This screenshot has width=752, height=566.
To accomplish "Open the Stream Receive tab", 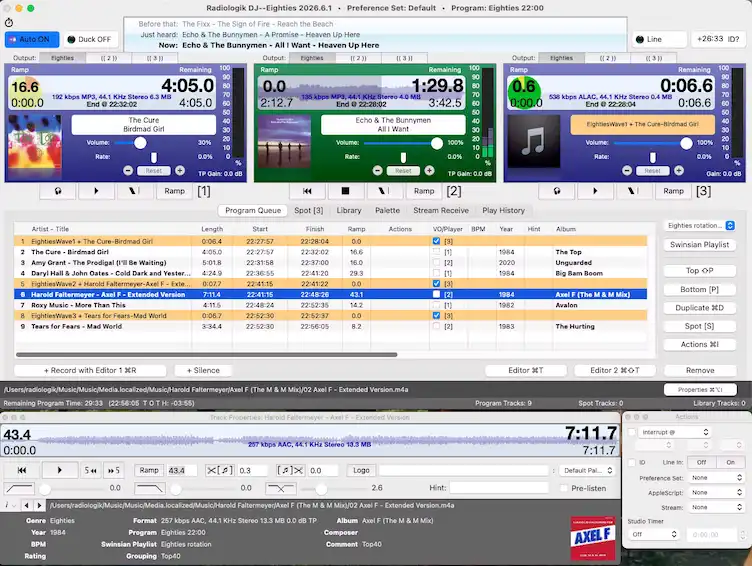I will [x=441, y=210].
